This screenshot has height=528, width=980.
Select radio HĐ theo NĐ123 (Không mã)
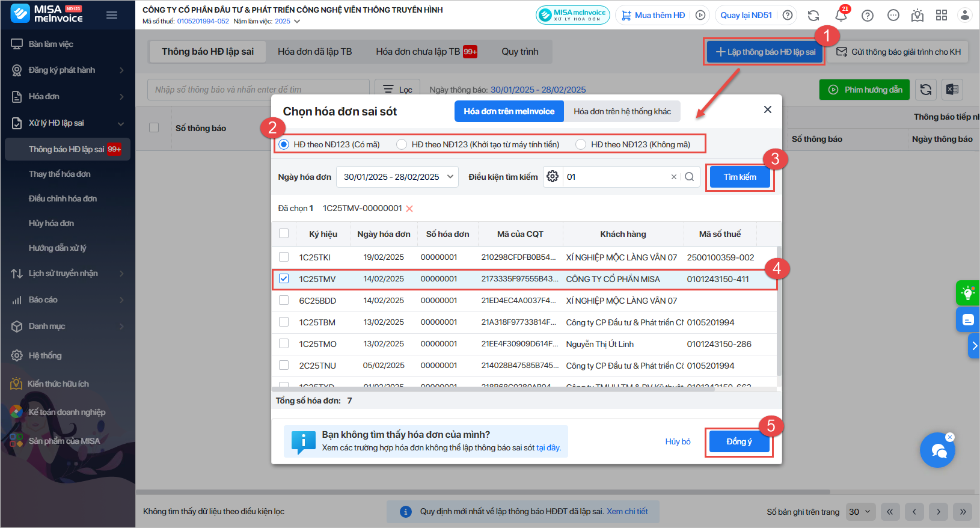(x=581, y=144)
